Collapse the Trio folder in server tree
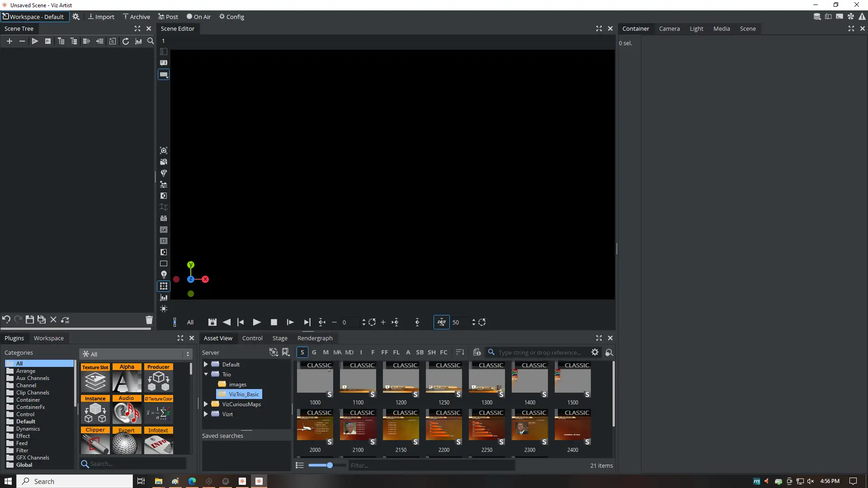 (206, 374)
